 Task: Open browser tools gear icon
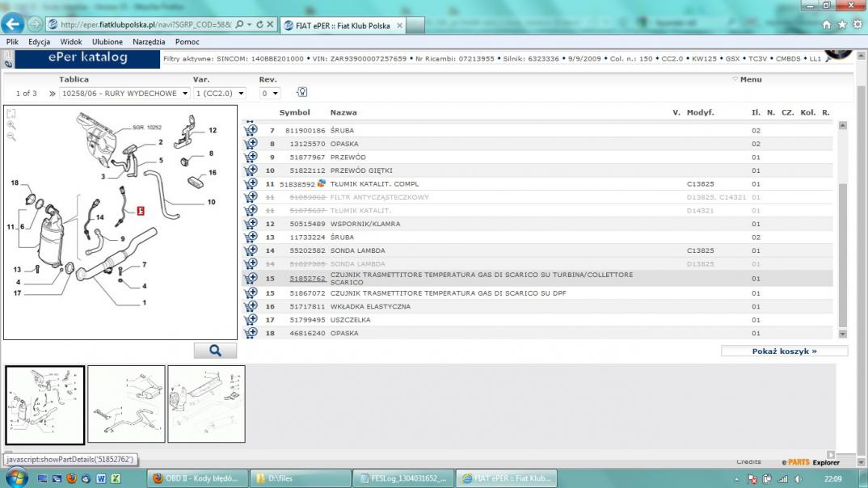pyautogui.click(x=857, y=24)
